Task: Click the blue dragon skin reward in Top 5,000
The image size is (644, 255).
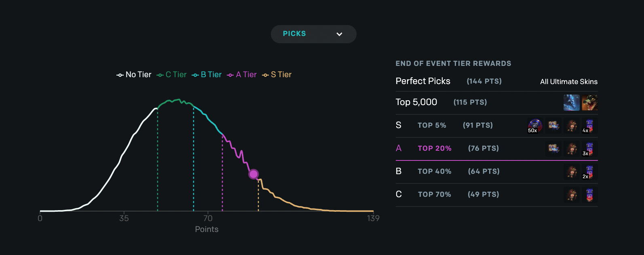Action: click(x=571, y=103)
